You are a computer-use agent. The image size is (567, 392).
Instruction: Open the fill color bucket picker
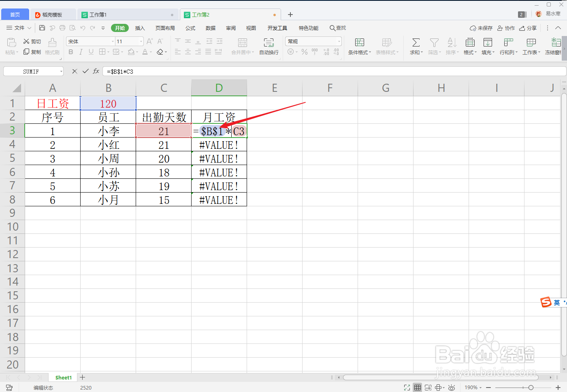tap(131, 52)
